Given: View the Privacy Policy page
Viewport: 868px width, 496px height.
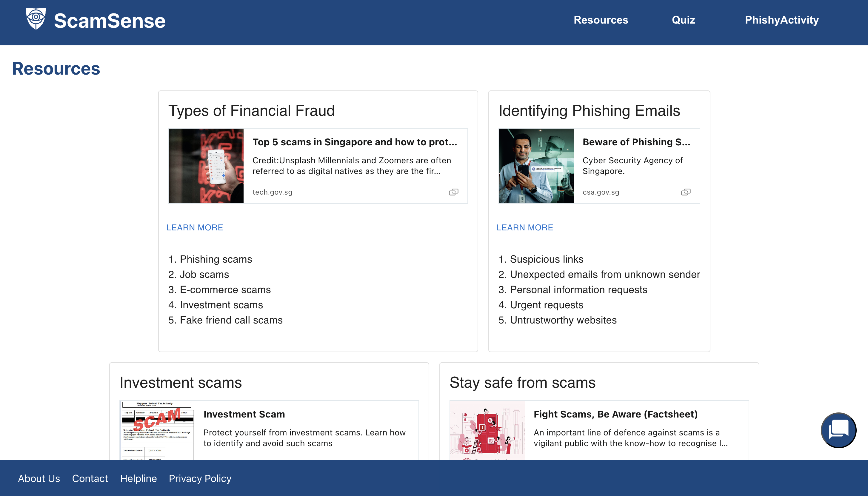Looking at the screenshot, I should [200, 478].
